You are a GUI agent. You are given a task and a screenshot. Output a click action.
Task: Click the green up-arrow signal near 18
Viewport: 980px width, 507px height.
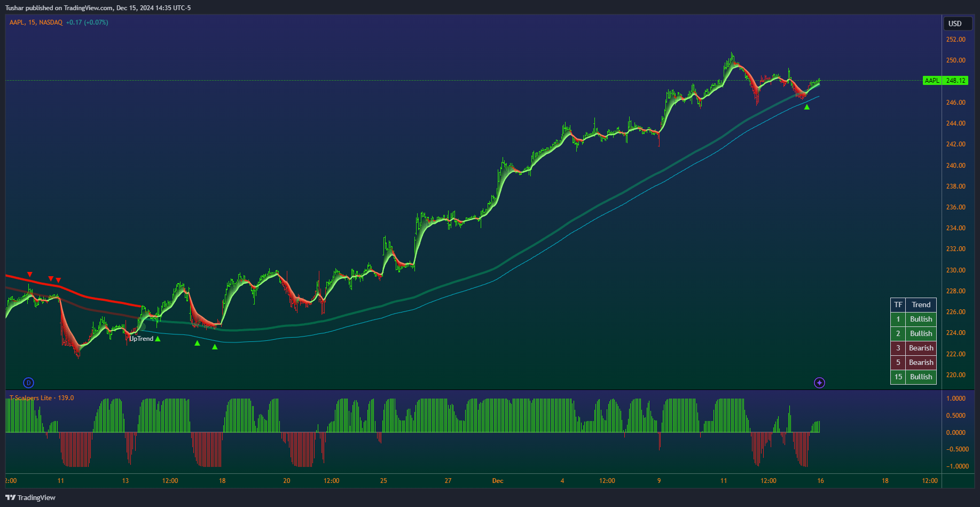click(215, 347)
